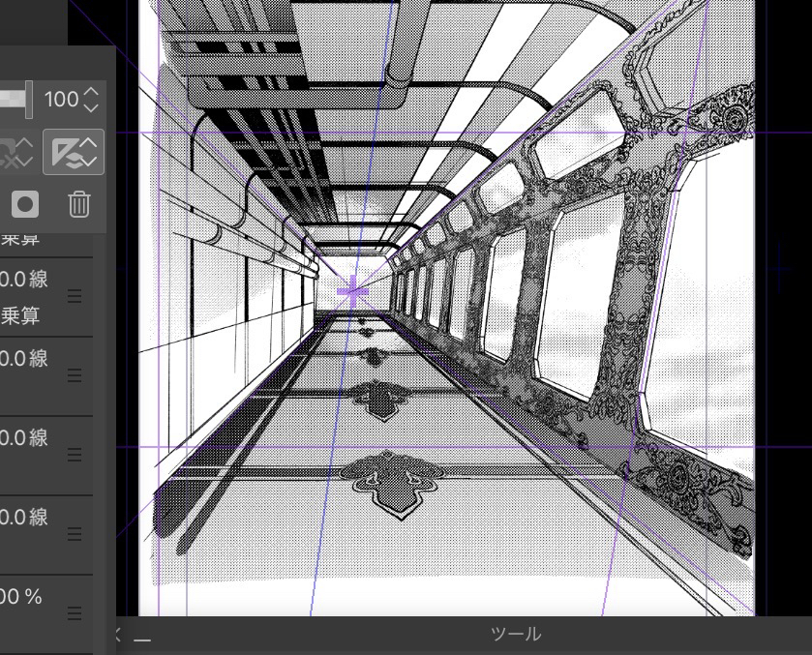Viewport: 812px width, 655px height.
Task: Open the ruler range dropdown arrows
Action: click(x=90, y=152)
